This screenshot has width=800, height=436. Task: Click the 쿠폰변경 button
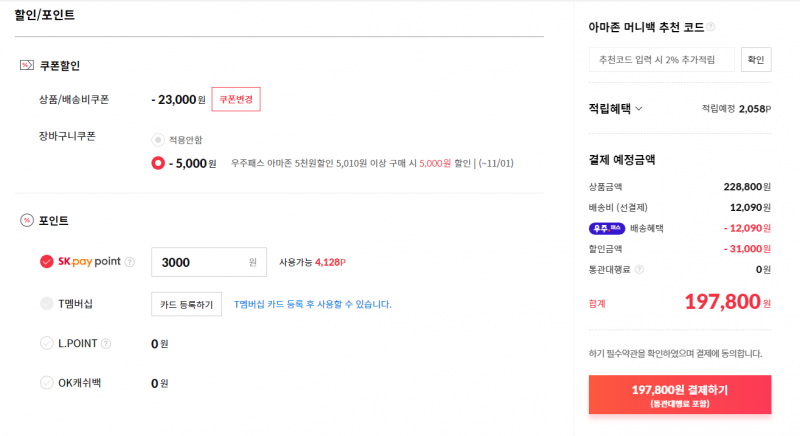coord(236,99)
